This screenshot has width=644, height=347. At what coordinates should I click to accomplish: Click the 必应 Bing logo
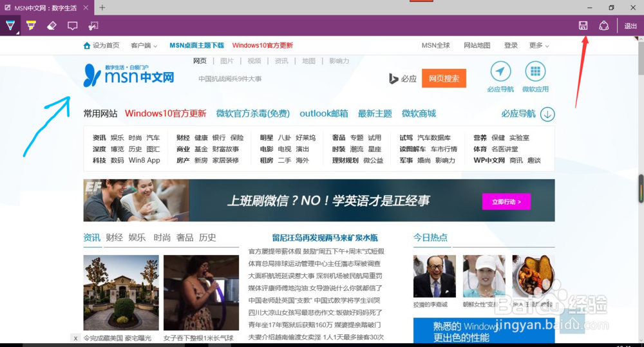pyautogui.click(x=402, y=79)
